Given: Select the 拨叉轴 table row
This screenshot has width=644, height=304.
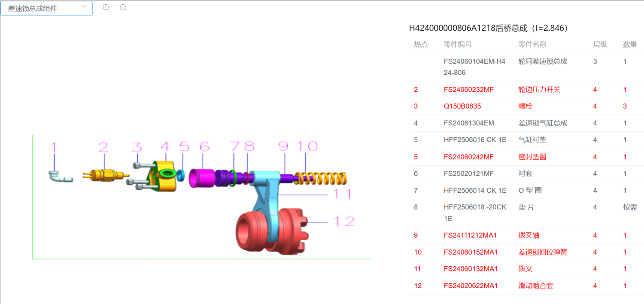Looking at the screenshot, I should [x=529, y=235].
